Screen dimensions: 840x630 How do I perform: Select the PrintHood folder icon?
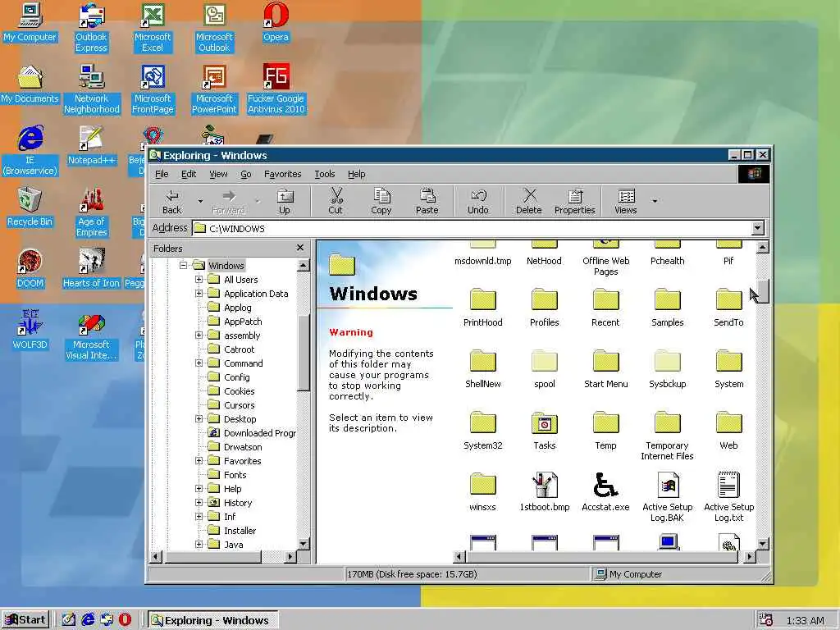coord(482,308)
